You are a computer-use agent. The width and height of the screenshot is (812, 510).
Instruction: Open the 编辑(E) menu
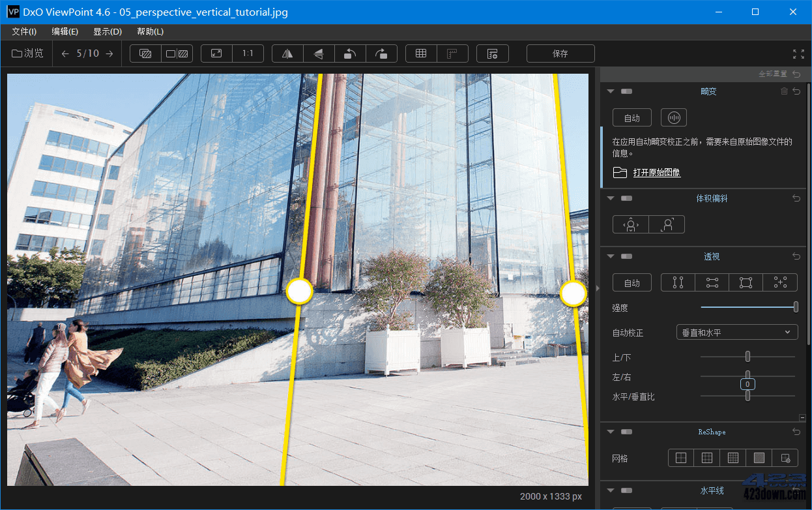click(x=65, y=31)
